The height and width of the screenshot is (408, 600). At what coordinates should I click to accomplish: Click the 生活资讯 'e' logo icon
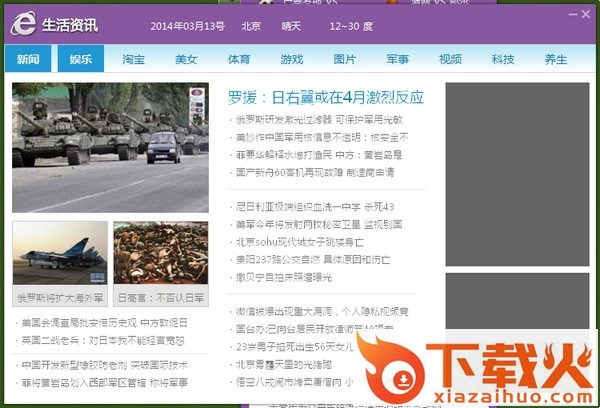pos(22,27)
